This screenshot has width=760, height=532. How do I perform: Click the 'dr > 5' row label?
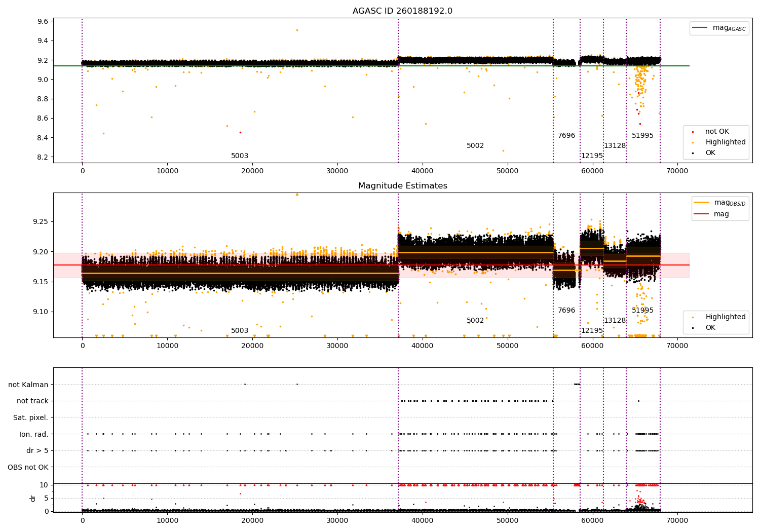37,450
